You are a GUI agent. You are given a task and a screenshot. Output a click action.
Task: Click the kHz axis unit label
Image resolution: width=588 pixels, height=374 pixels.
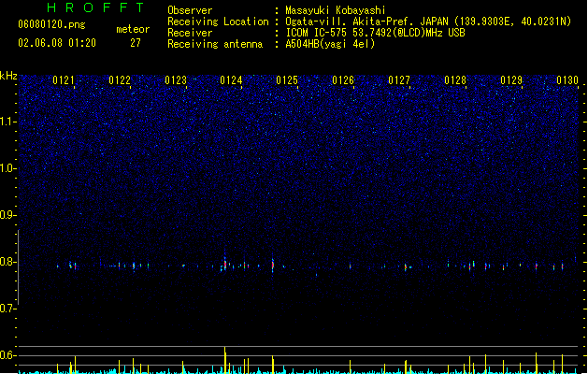[x=8, y=76]
